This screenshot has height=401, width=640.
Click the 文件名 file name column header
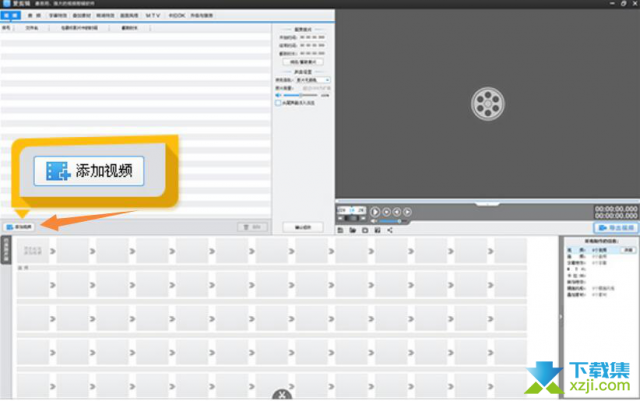[32, 28]
